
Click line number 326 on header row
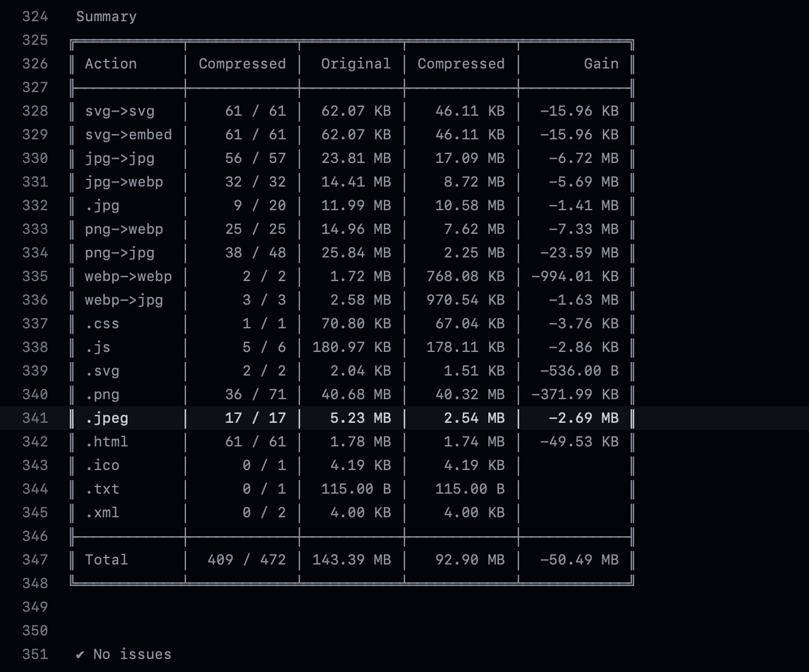[35, 64]
